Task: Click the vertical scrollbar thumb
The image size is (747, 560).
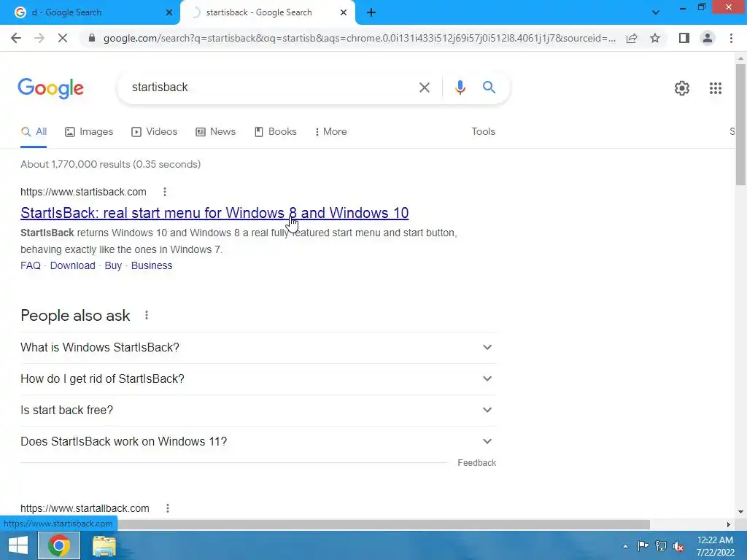Action: pyautogui.click(x=740, y=125)
